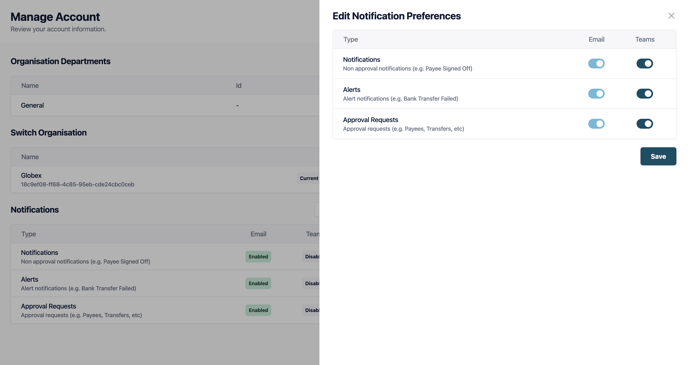Select the General department row

click(x=165, y=105)
